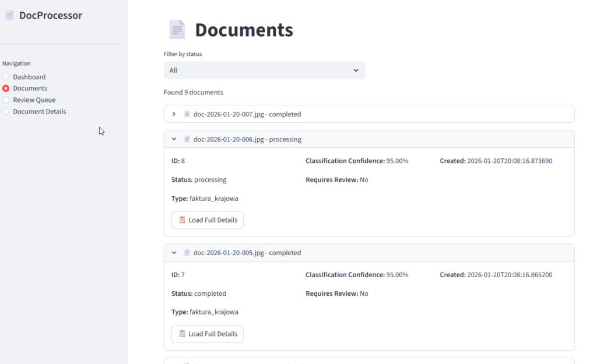Collapse the doc-2026-01-20-006.jpg processing entry
597x364 pixels.
[x=174, y=140]
